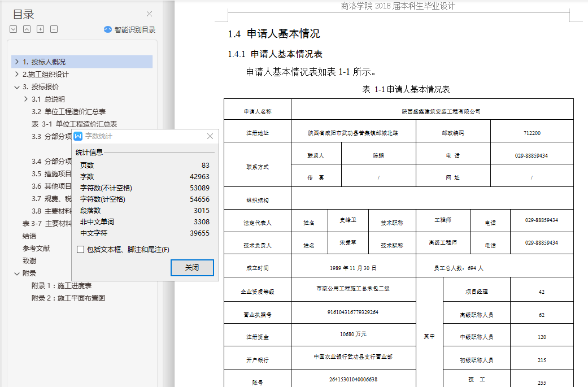Click the plus level icon in 目录 toolbar
The image size is (588, 387).
(x=40, y=29)
